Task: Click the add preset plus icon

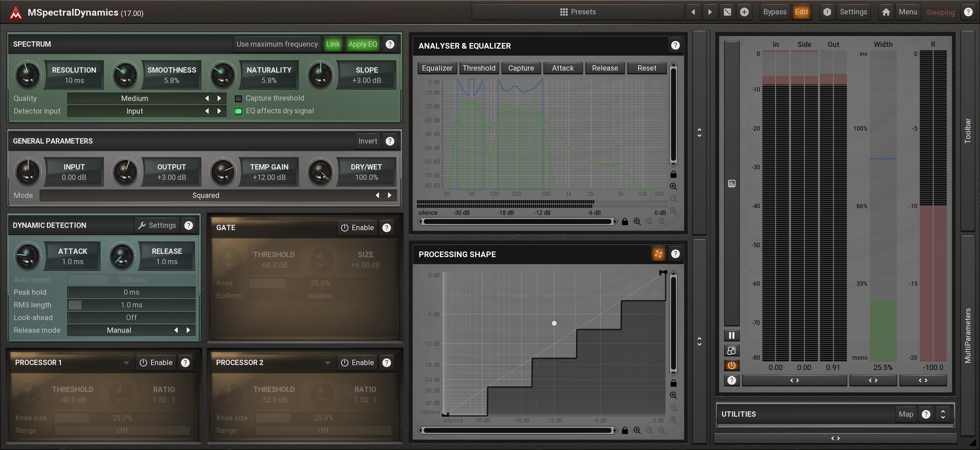Action: (744, 12)
